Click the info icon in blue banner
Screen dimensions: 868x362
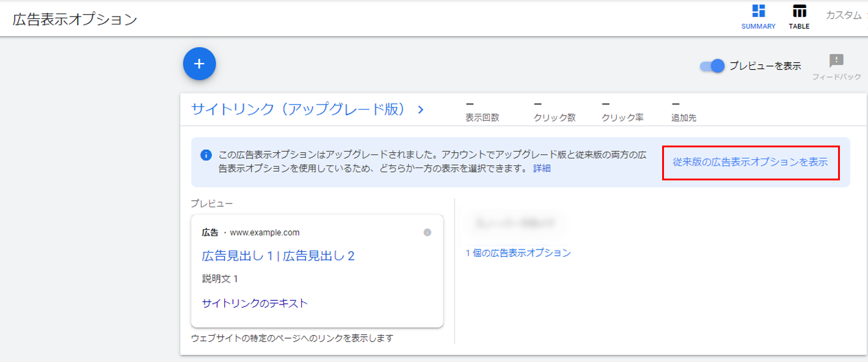point(206,154)
